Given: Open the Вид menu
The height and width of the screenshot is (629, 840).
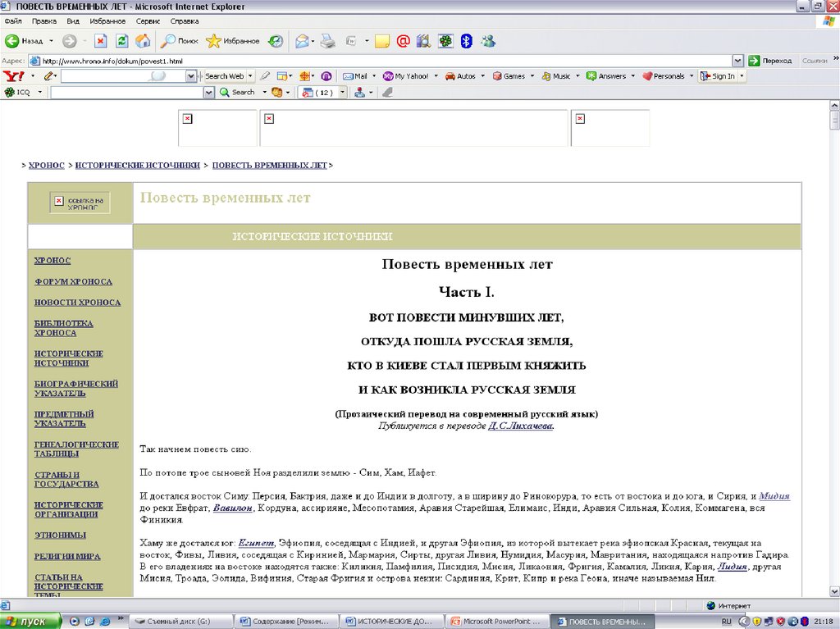Looking at the screenshot, I should (x=73, y=21).
